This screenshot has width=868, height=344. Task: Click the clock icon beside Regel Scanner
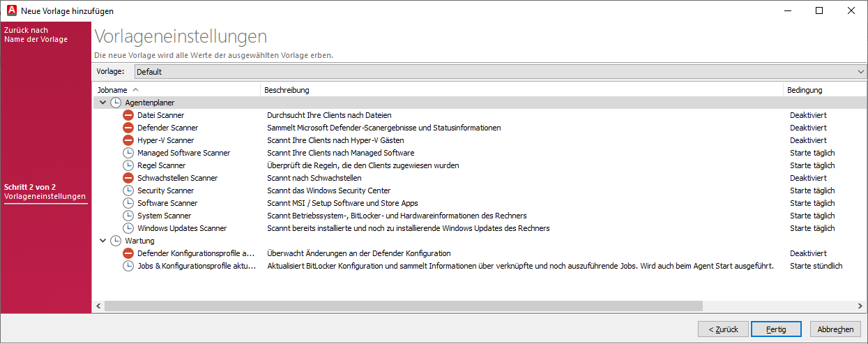pos(128,165)
